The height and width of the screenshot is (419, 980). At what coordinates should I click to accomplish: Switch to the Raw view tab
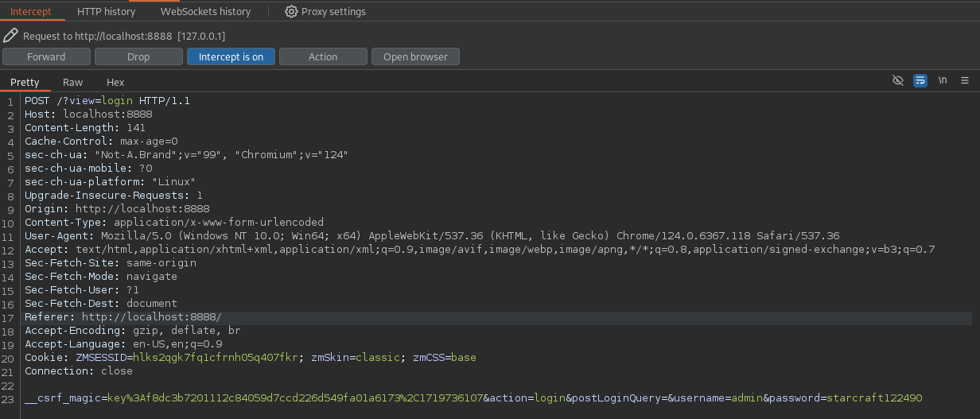pyautogui.click(x=72, y=83)
